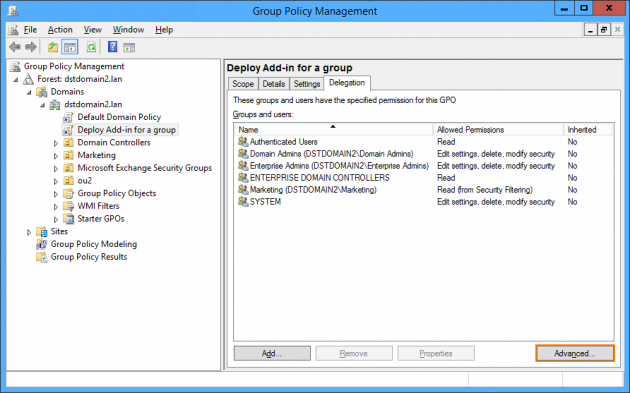This screenshot has height=393, width=630.
Task: Select the Authenticated Users list entry
Action: point(284,142)
